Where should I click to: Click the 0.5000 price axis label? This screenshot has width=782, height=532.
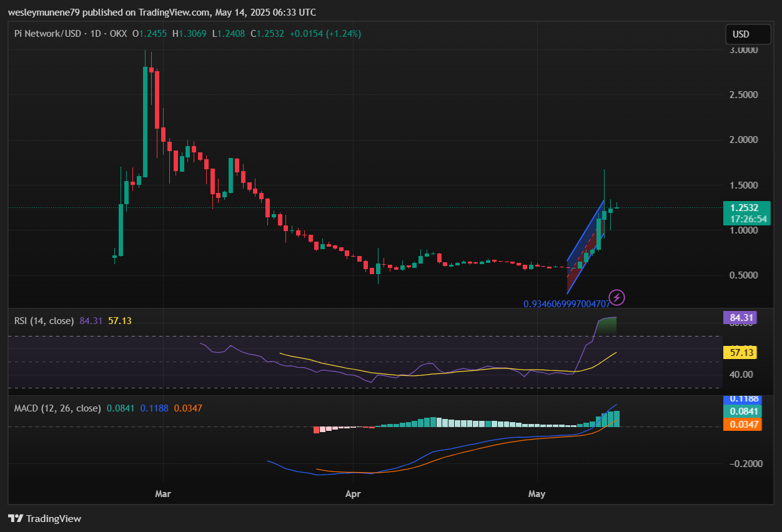click(x=744, y=275)
